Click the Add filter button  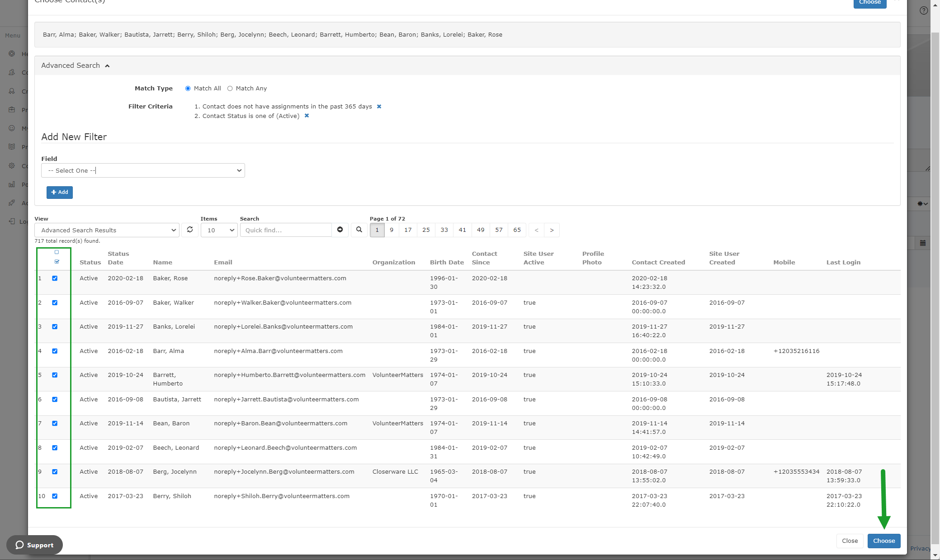[x=60, y=193]
